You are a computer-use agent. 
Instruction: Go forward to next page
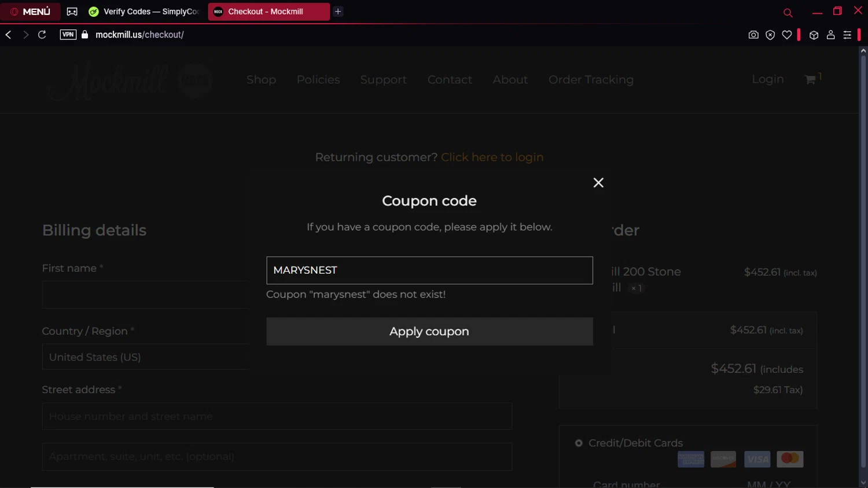(25, 35)
